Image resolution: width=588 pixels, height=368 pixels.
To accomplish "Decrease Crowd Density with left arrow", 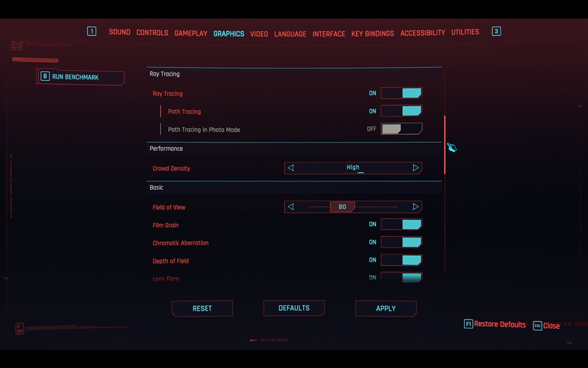I will tap(291, 168).
